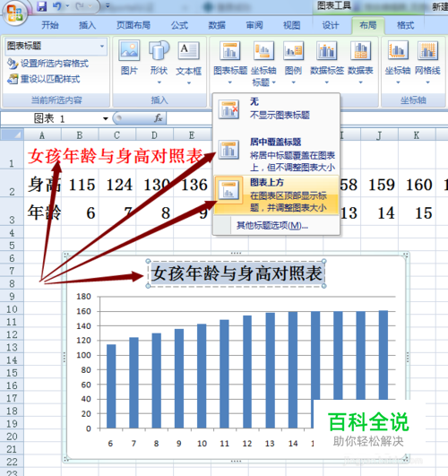Click 重设以匹配样式

pos(44,79)
